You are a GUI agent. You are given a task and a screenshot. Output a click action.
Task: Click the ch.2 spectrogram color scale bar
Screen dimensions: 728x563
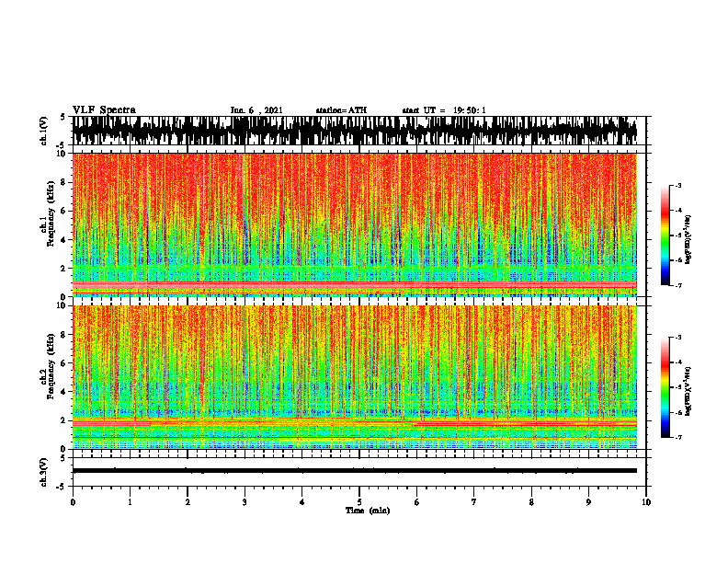665,387
